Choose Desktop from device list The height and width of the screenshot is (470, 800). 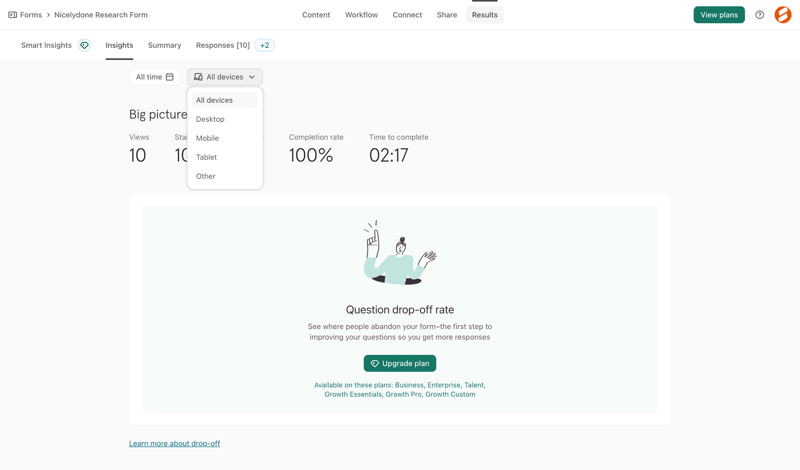click(225, 119)
